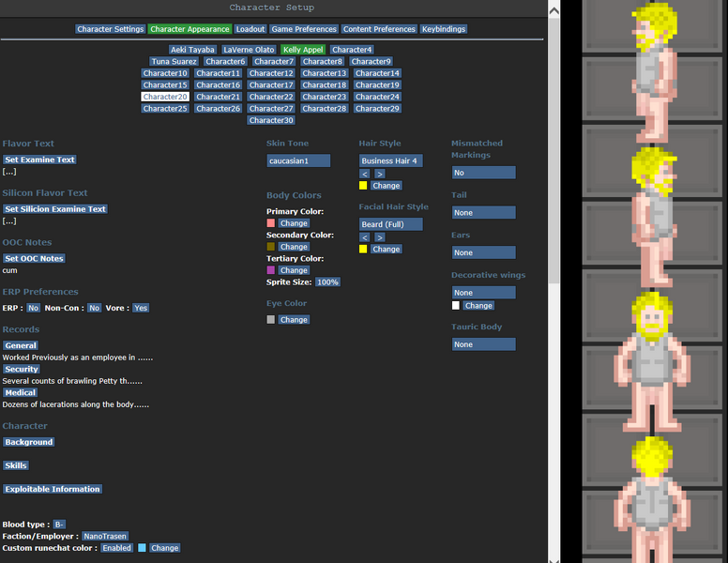Click the pink primary color swatch
The height and width of the screenshot is (563, 728).
tap(271, 223)
